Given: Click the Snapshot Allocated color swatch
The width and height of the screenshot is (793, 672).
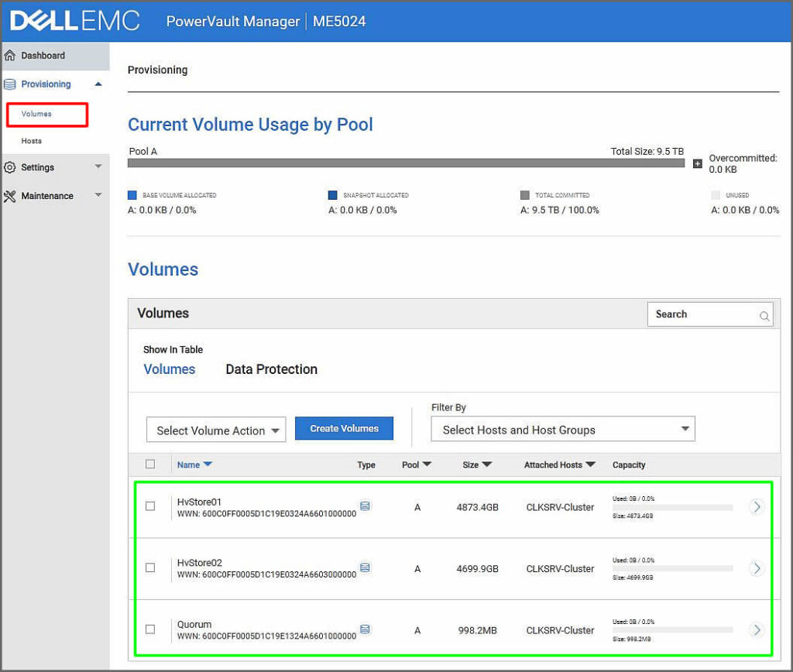Looking at the screenshot, I should point(333,195).
